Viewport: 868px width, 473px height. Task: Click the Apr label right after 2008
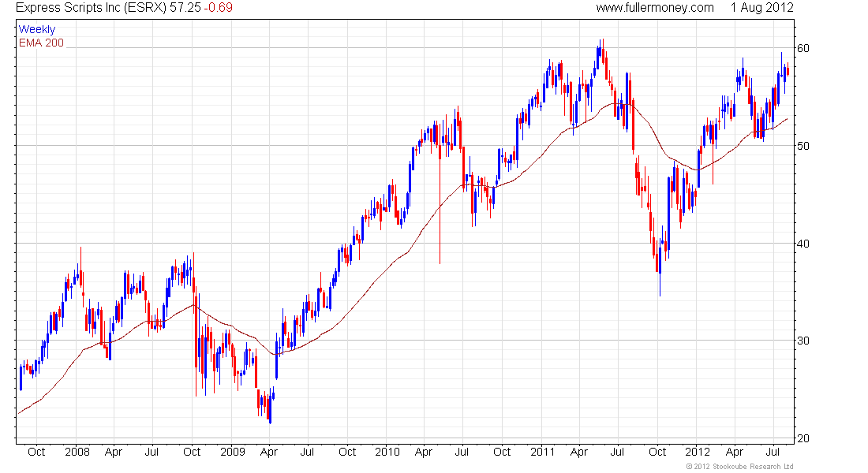[114, 453]
